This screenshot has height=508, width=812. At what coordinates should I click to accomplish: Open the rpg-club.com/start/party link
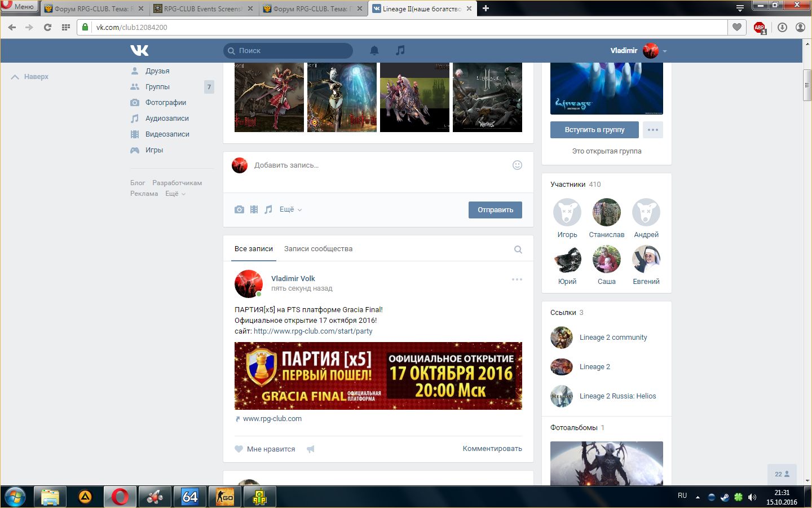tap(313, 331)
